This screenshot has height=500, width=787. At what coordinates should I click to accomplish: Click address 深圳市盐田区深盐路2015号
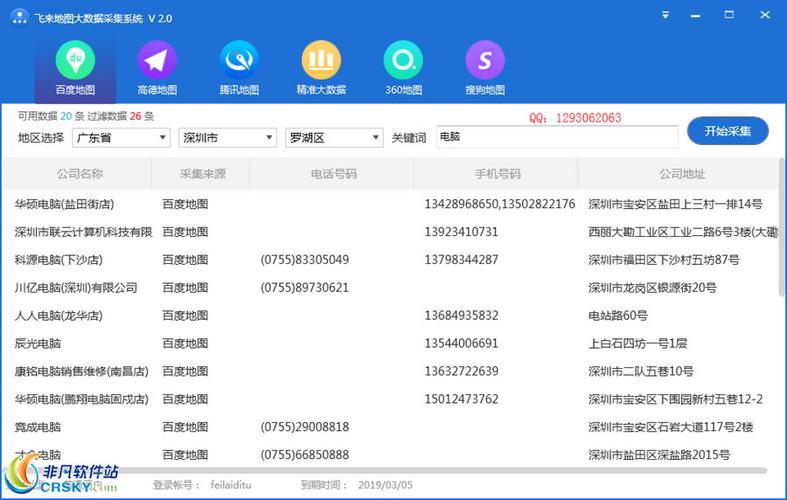pos(659,455)
